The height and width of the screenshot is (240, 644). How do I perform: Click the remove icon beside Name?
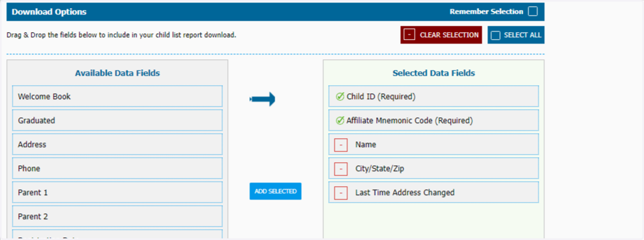(341, 145)
